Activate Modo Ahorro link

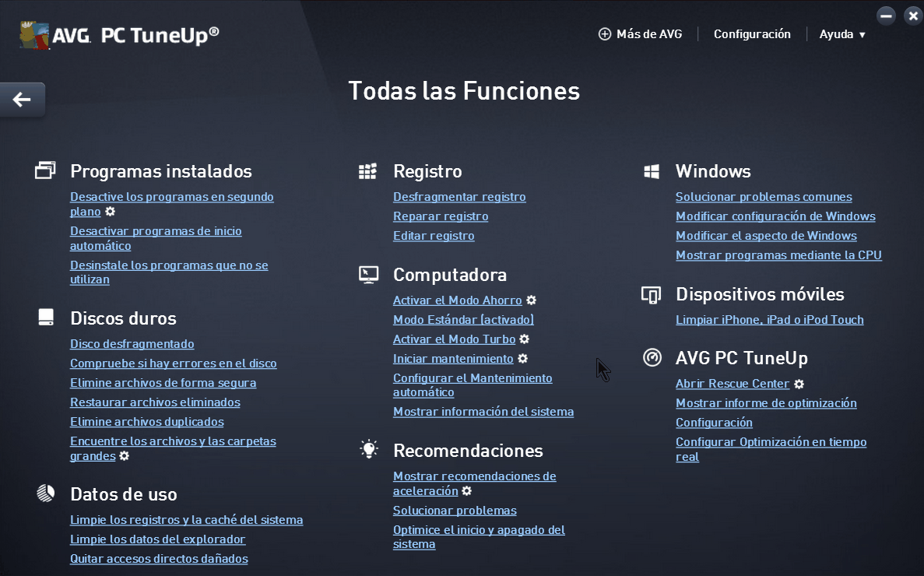(x=457, y=300)
